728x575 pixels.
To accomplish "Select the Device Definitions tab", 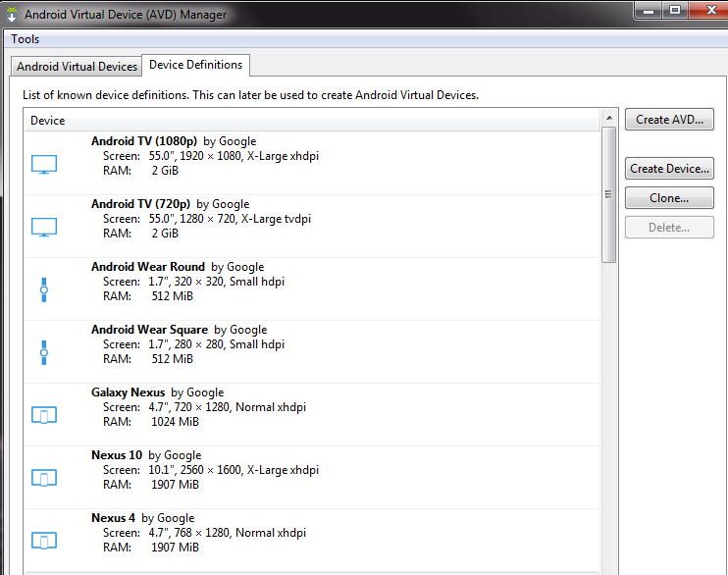I will pos(195,65).
